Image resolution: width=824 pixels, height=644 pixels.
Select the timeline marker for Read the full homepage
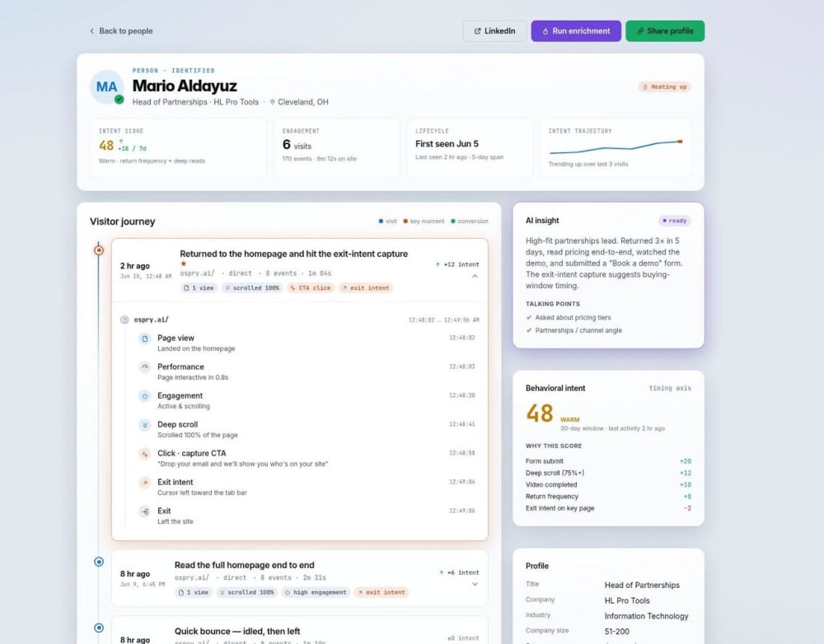tap(99, 562)
